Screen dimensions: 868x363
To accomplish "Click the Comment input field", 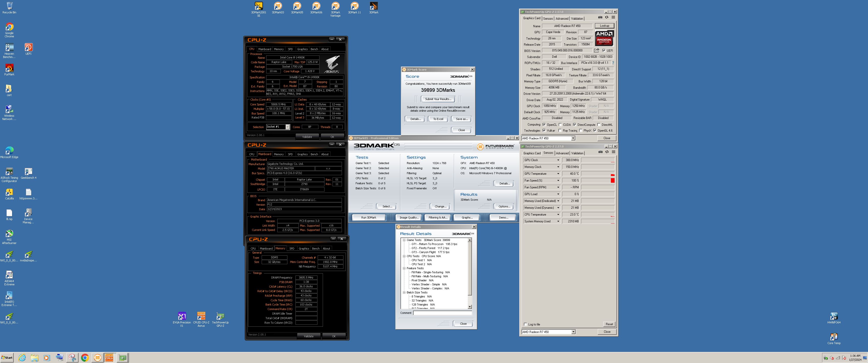I will pyautogui.click(x=442, y=313).
